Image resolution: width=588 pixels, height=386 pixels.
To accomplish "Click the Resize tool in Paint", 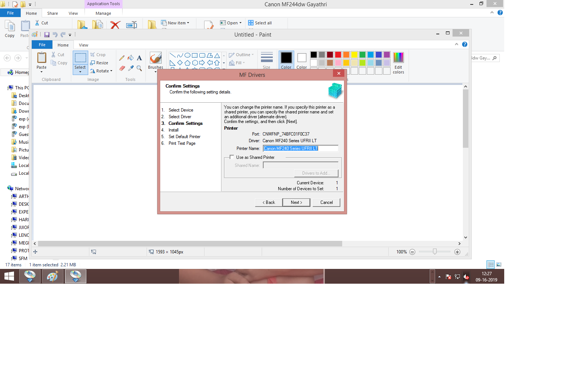I will [99, 63].
